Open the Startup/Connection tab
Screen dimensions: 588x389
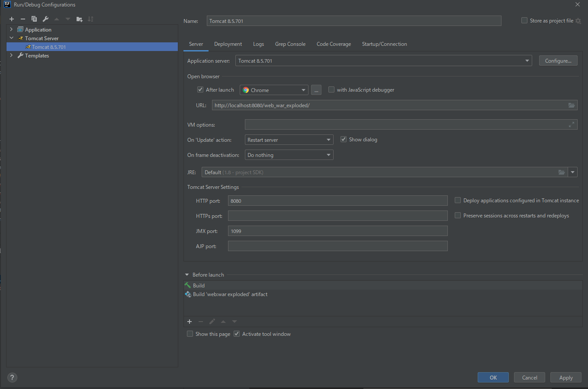tap(385, 44)
